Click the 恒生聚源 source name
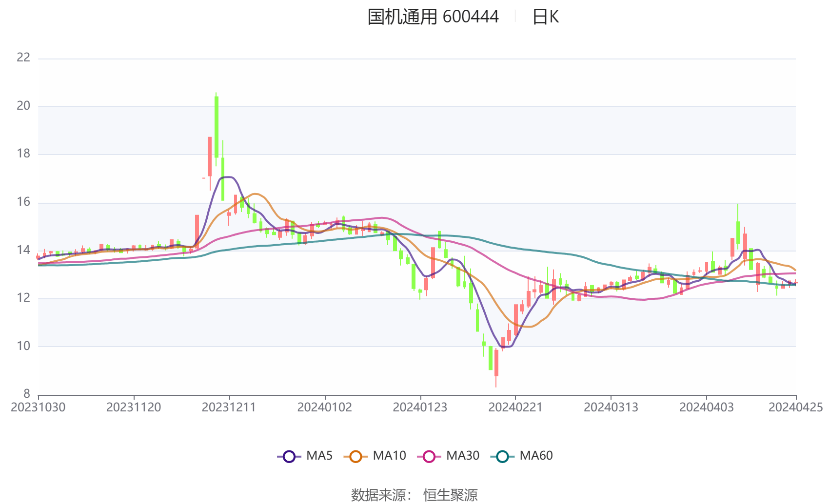 click(450, 495)
